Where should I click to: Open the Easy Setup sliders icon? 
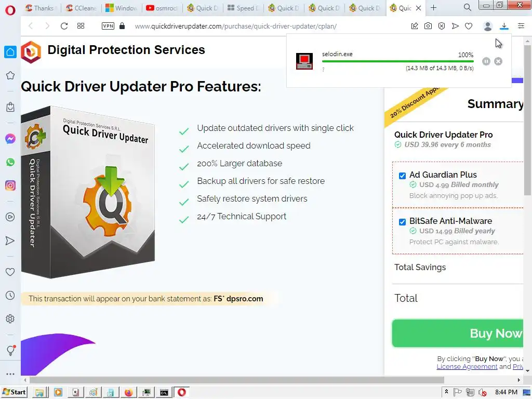521,26
